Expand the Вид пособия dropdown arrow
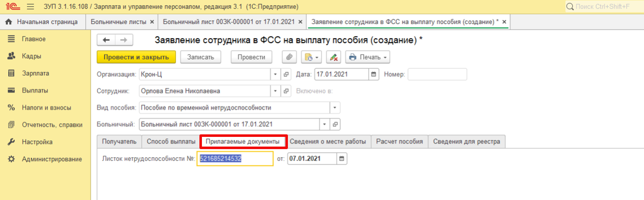Viewport: 644px width, 200px height. pos(335,108)
